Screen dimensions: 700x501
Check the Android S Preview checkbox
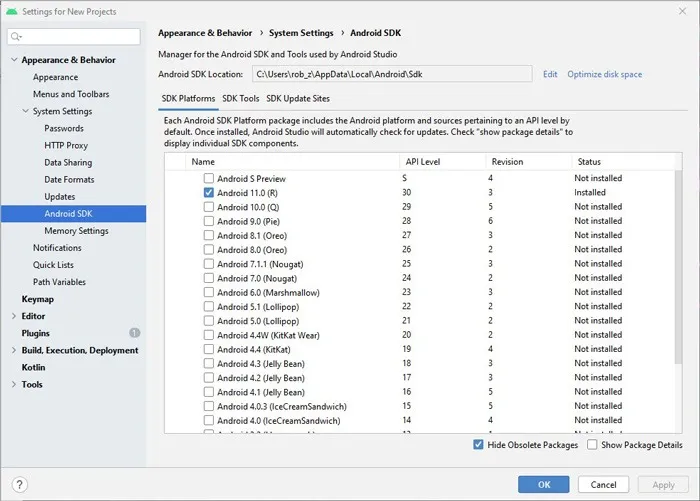pos(208,178)
